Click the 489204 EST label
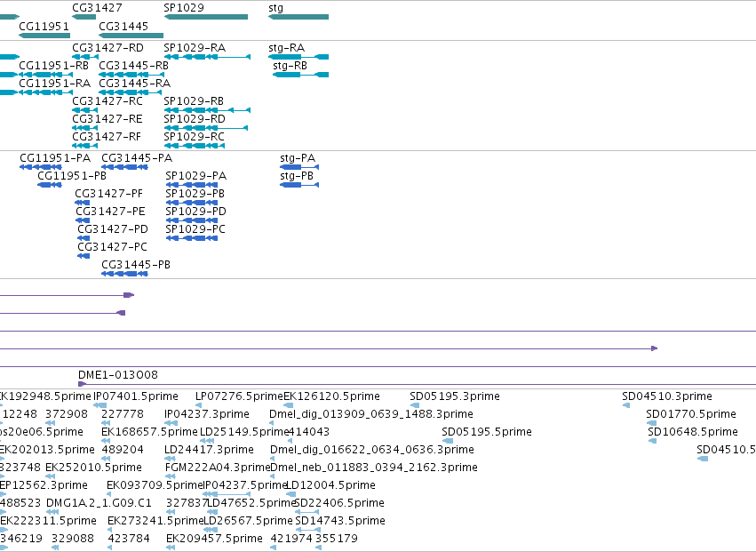The height and width of the screenshot is (552, 756). point(123,450)
